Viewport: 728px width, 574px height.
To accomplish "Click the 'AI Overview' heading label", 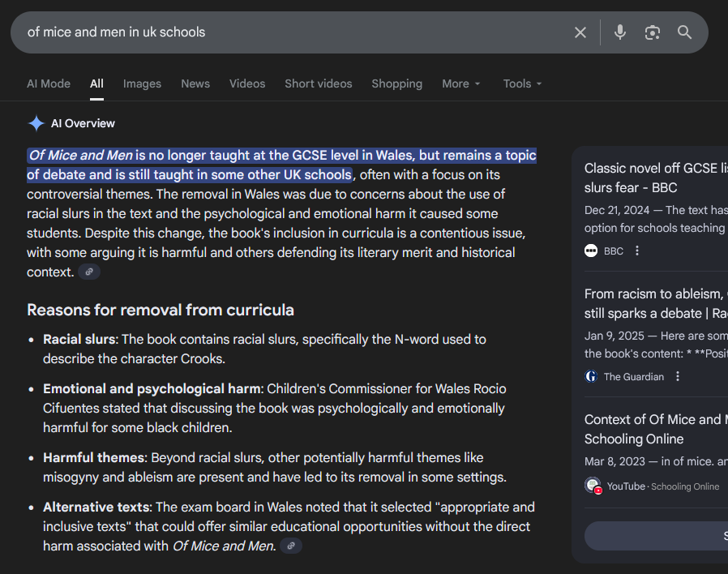I will point(83,123).
